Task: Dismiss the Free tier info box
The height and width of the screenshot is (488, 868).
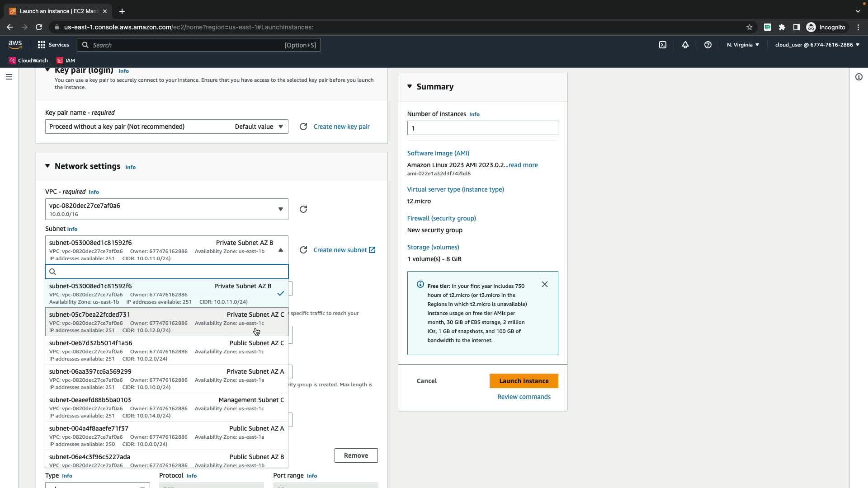Action: point(545,284)
